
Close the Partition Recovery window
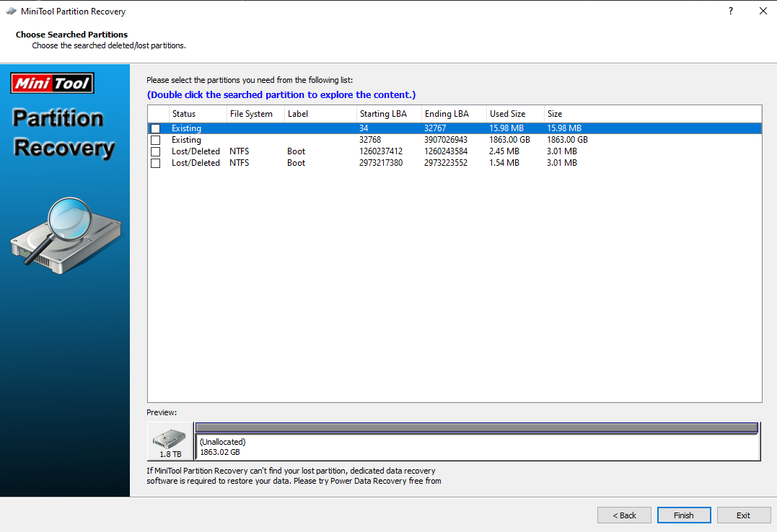[763, 11]
